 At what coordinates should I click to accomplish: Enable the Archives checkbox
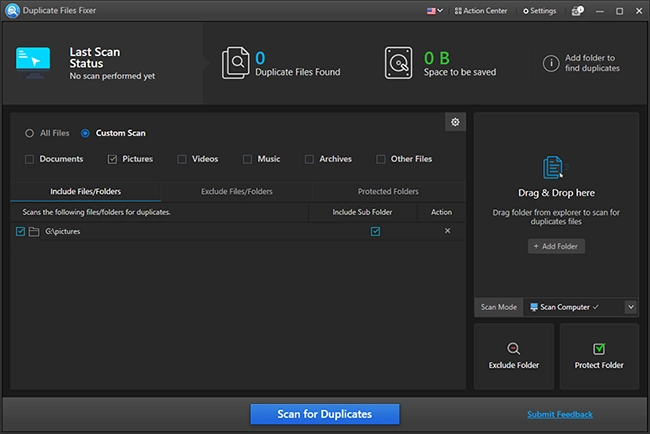coord(309,159)
